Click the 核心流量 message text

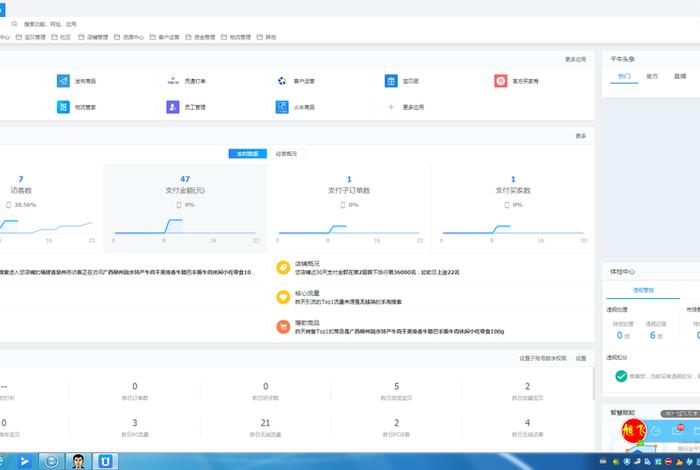pyautogui.click(x=348, y=302)
